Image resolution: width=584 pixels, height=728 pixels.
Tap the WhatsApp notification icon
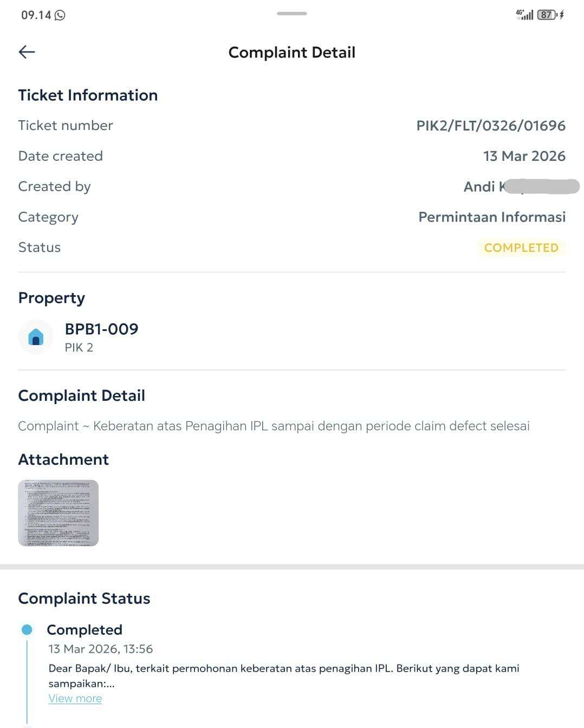[60, 15]
